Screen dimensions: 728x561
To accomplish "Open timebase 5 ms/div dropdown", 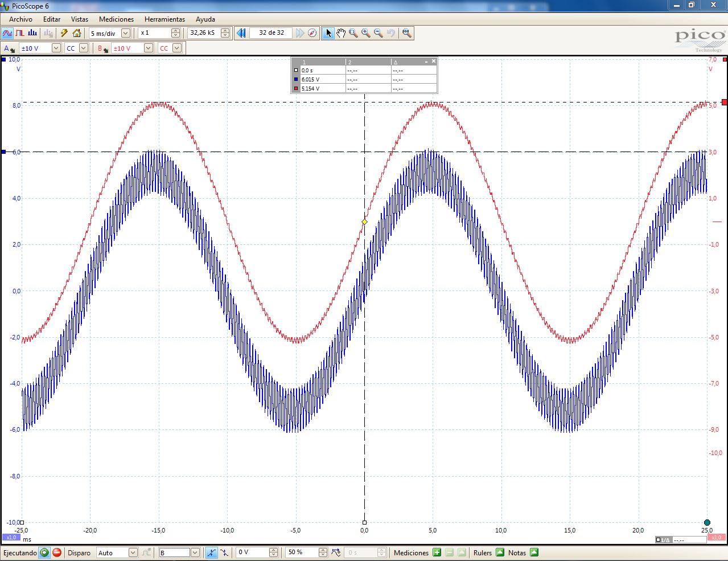I will pos(126,33).
